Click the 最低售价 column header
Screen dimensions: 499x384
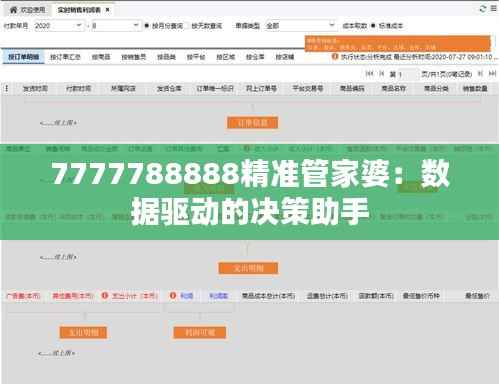477,296
